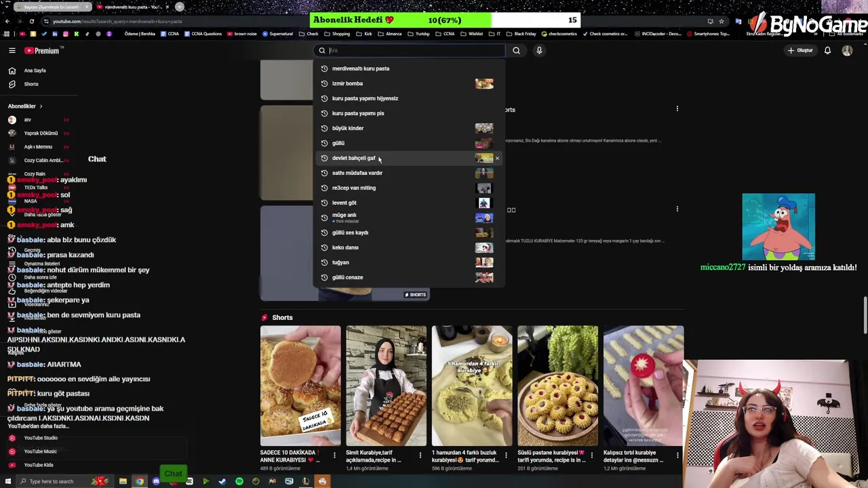Select suggestion müge anlı
Screen dimensions: 868x488
click(x=409, y=218)
